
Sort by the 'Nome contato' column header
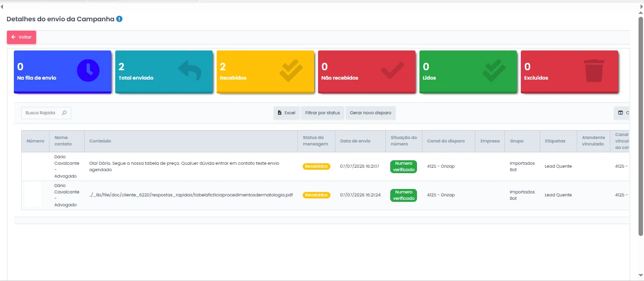(67, 141)
